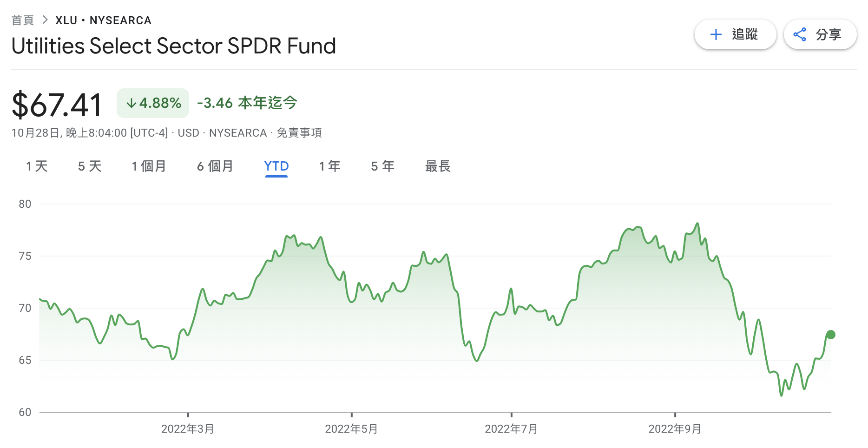Click the 2022年3月 axis label

point(188,429)
